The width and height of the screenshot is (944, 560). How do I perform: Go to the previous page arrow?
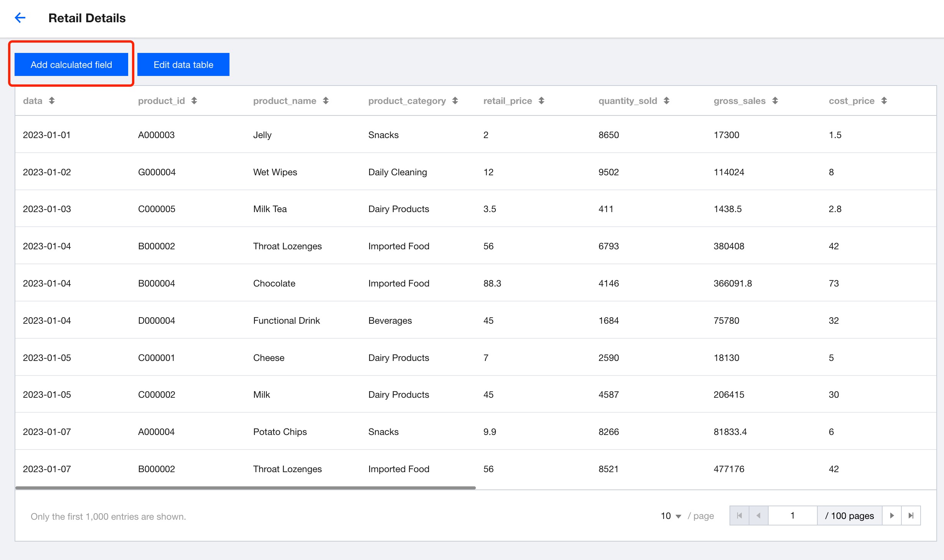click(x=758, y=516)
